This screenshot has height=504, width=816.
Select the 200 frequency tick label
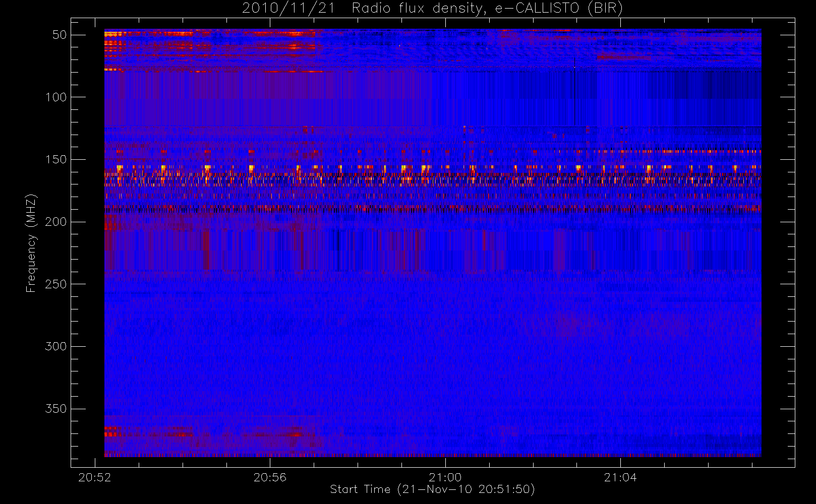[56, 222]
